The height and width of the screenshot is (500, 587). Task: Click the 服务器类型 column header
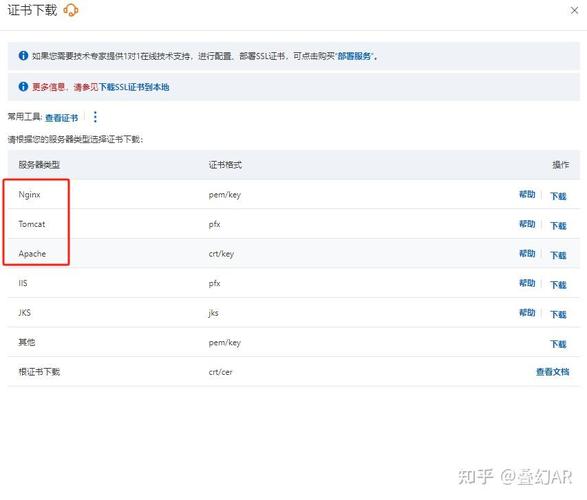click(39, 165)
